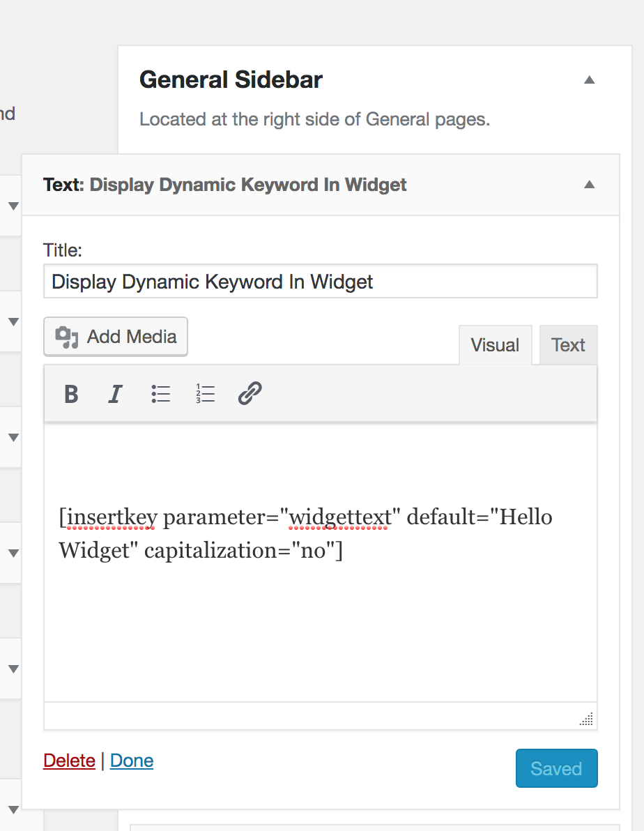Grab the editor resize handle corner
The image size is (644, 831).
click(x=586, y=719)
